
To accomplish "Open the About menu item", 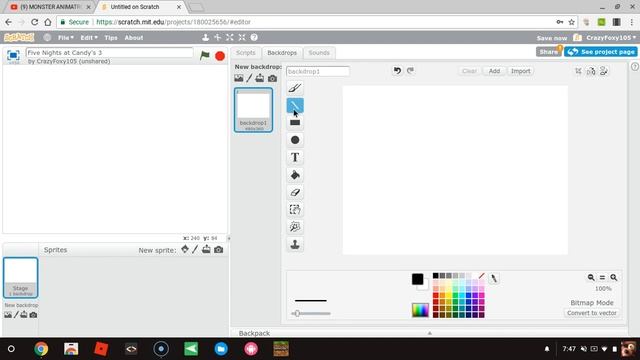I will tap(134, 38).
